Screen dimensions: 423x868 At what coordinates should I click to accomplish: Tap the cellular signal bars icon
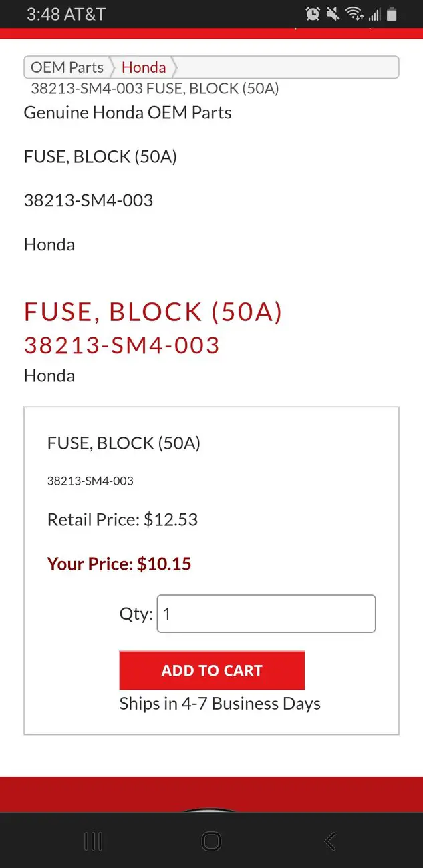coord(374,14)
